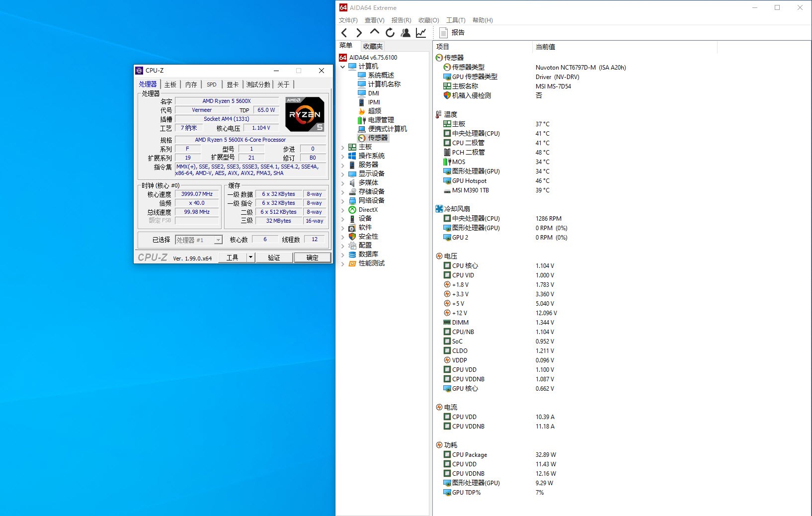Expand the 多媒体 tree node
812x516 pixels.
pos(342,183)
